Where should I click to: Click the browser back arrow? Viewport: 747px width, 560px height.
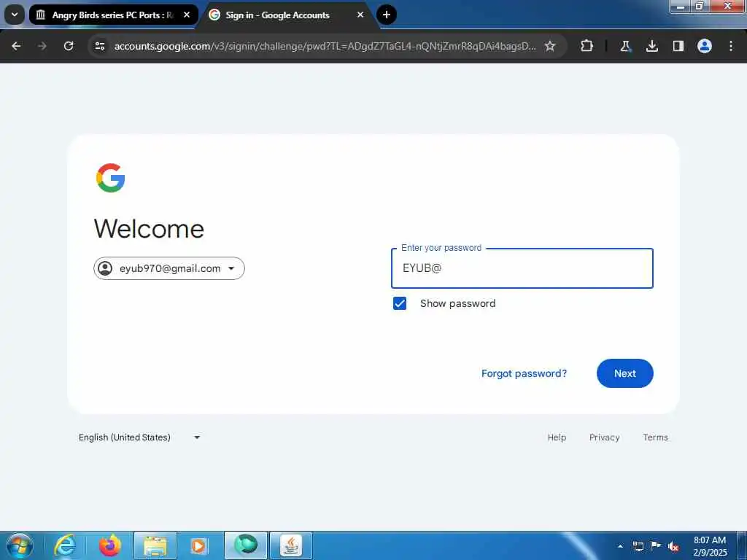[x=16, y=46]
